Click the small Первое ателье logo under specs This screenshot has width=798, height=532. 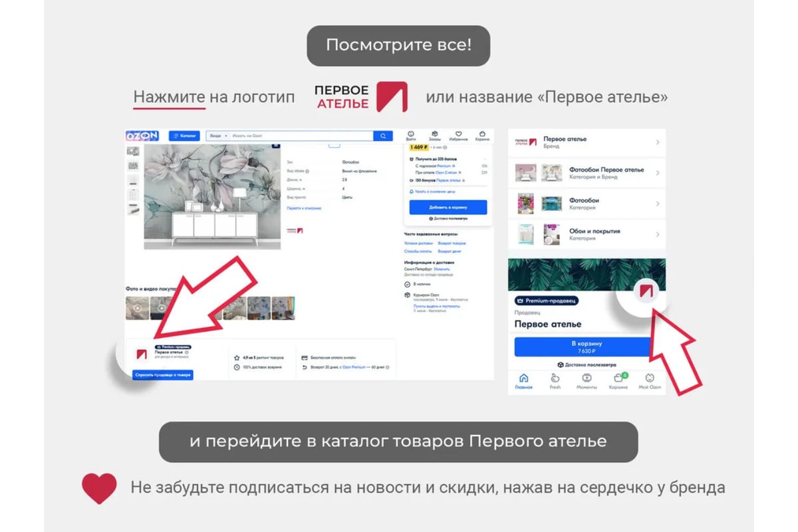pos(295,230)
